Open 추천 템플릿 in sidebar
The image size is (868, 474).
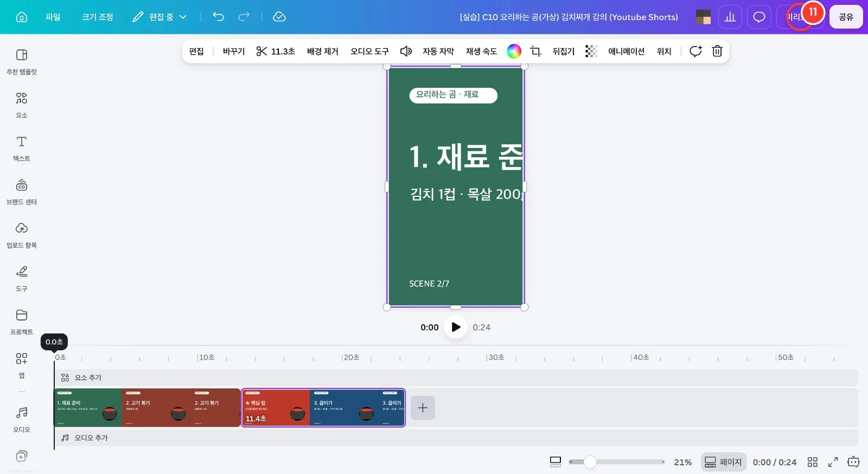[x=22, y=61]
